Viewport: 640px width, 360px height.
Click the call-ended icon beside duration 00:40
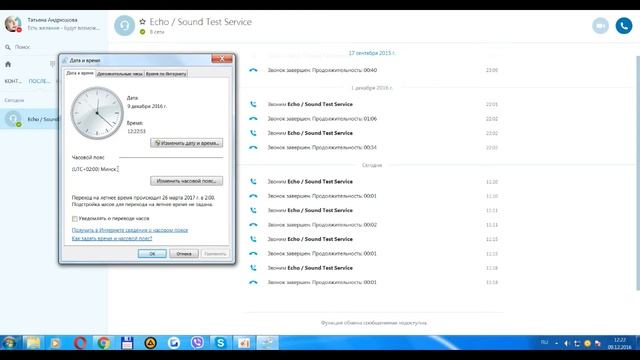(253, 70)
